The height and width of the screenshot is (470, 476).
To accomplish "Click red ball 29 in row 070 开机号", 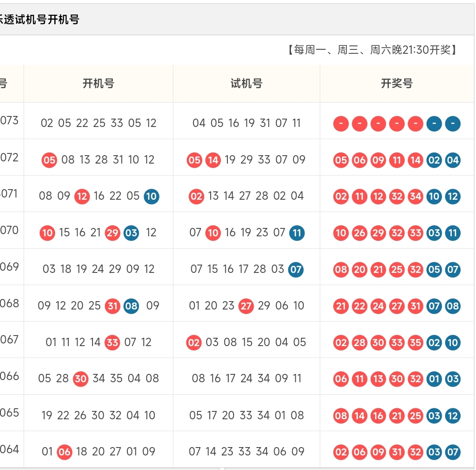I will [x=112, y=233].
